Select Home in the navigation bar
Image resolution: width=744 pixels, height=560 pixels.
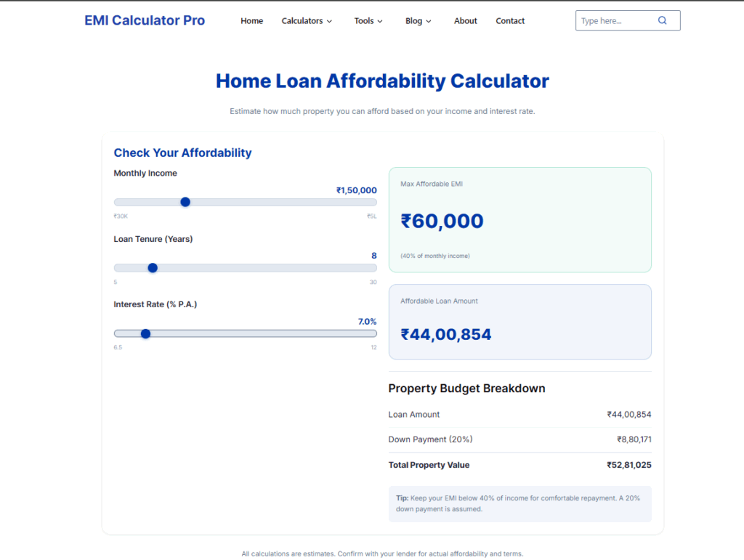click(251, 21)
